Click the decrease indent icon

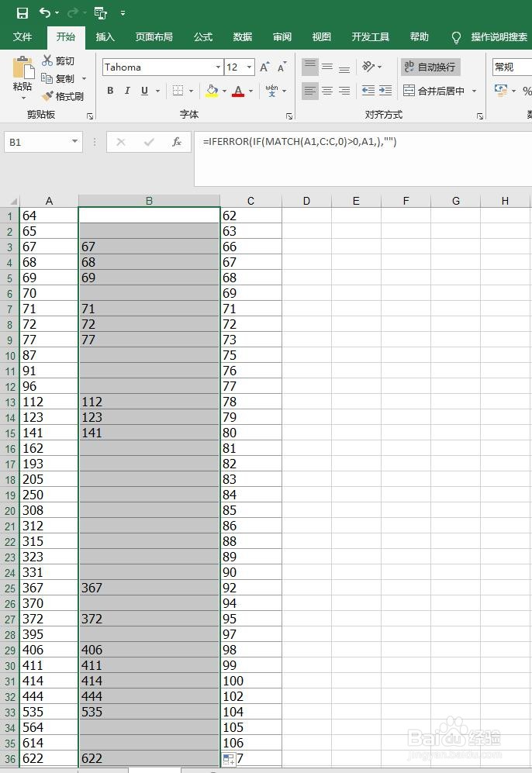click(x=368, y=90)
